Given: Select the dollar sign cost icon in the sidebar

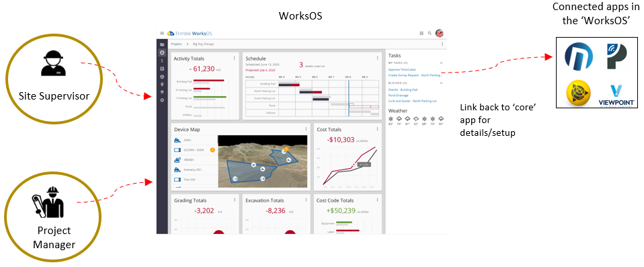Looking at the screenshot, I should coord(162,61).
